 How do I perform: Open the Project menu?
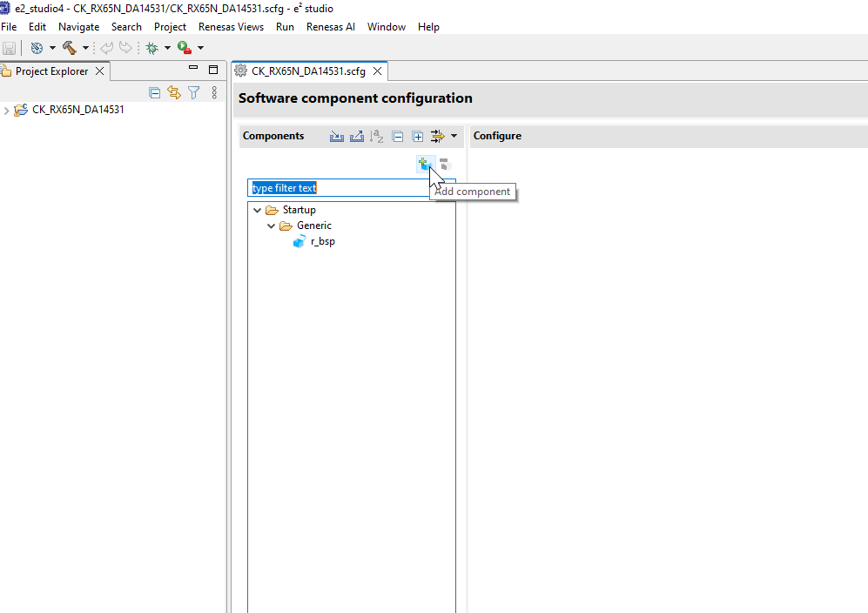tap(170, 27)
